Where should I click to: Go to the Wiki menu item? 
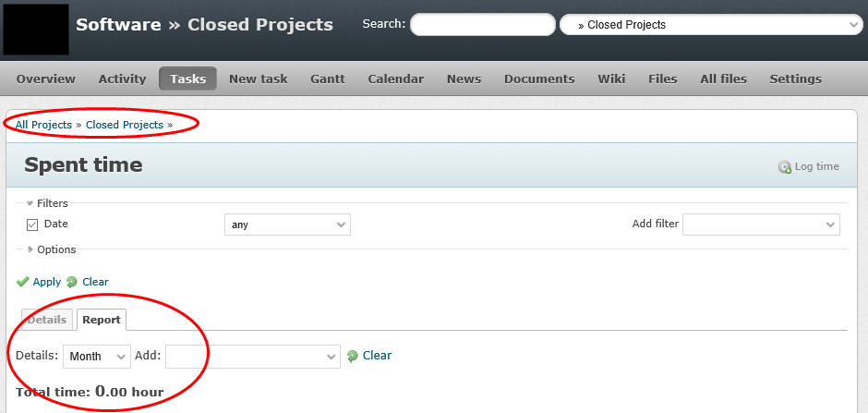pyautogui.click(x=611, y=79)
